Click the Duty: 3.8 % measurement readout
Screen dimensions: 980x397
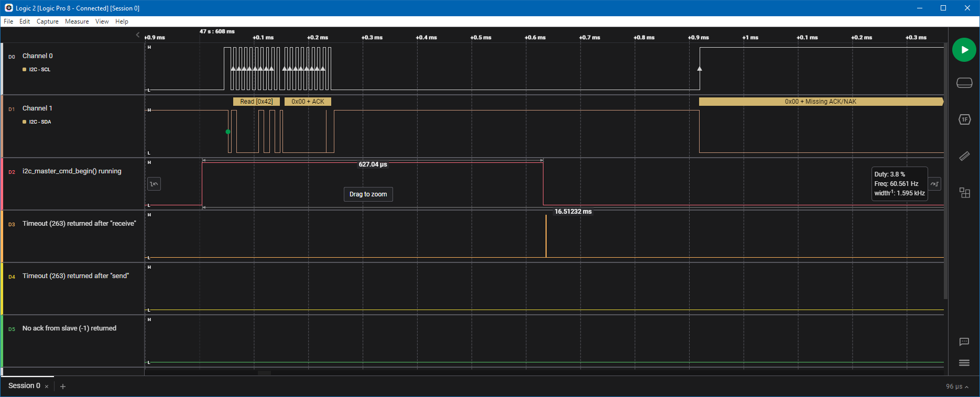click(889, 174)
